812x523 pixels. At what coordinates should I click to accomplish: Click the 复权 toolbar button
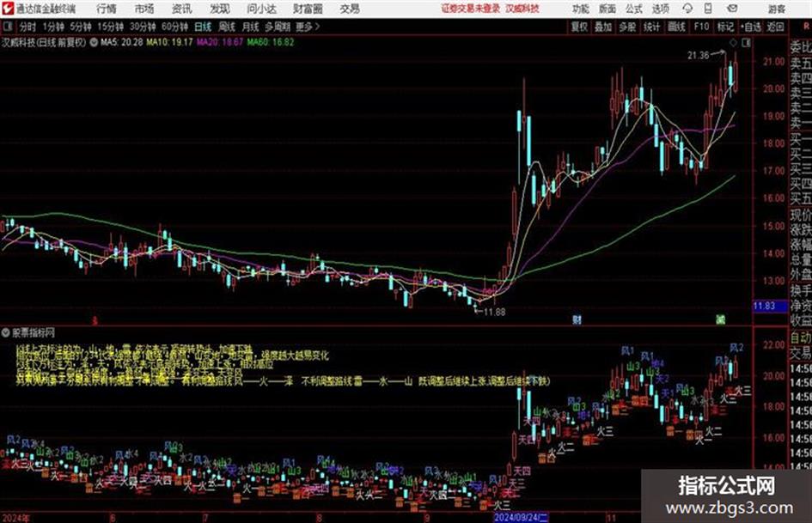579,27
